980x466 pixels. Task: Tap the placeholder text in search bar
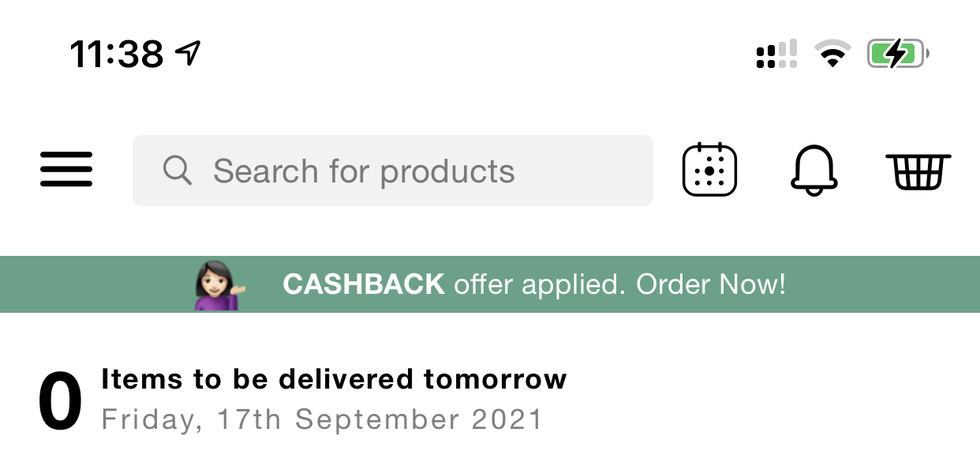pos(364,171)
